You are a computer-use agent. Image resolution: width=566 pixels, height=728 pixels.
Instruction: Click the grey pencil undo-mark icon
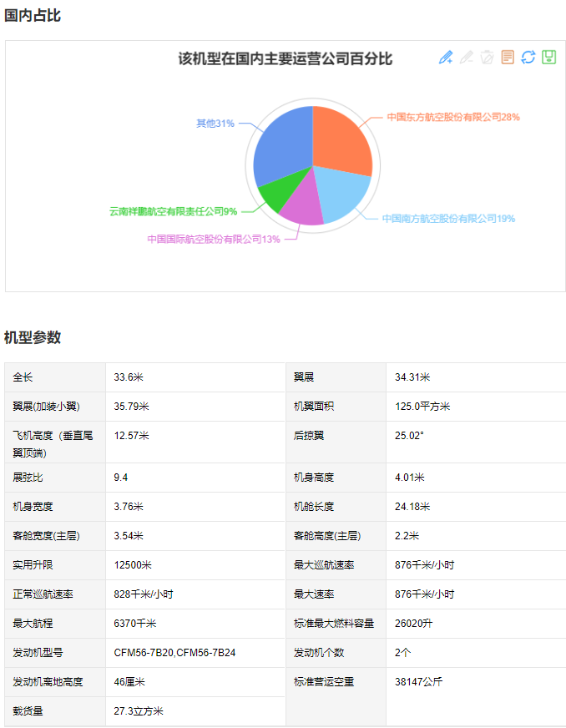coord(466,57)
